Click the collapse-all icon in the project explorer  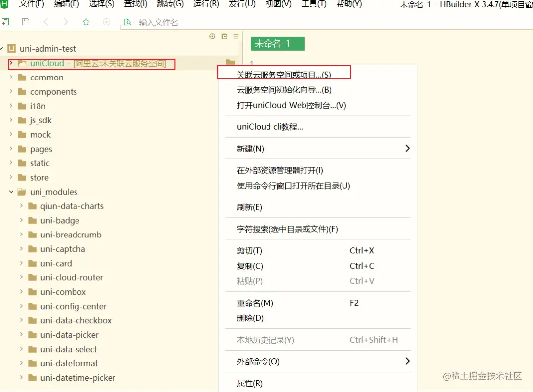pyautogui.click(x=224, y=36)
